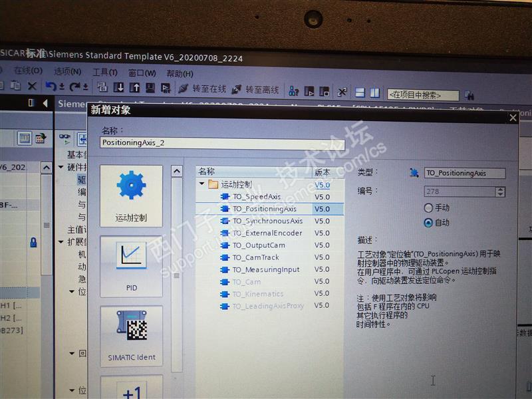Click the Delete X icon in toolbar
This screenshot has height=399, width=532.
coord(32,86)
